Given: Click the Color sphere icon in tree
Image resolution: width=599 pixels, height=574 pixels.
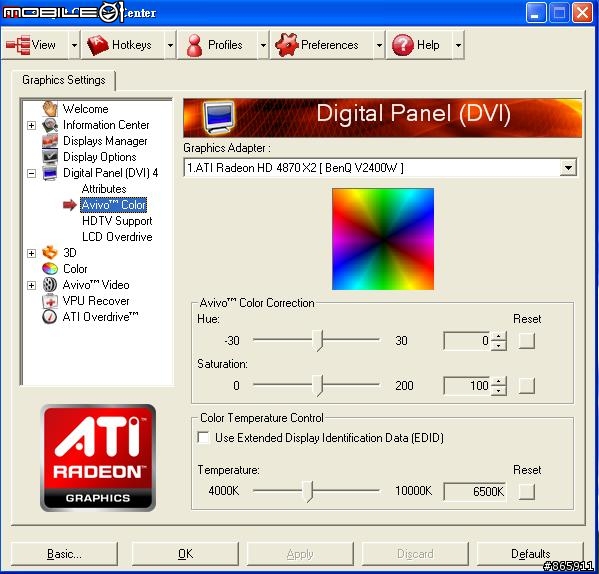Looking at the screenshot, I should (50, 269).
